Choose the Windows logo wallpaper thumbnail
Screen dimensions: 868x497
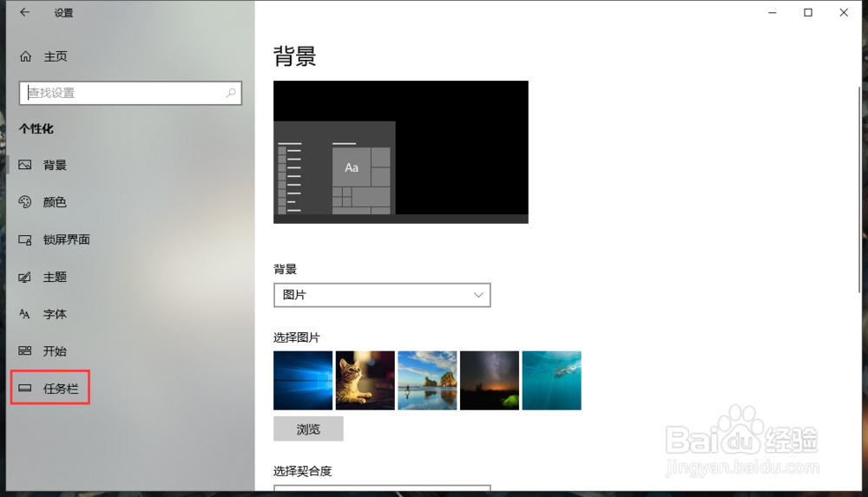[x=303, y=380]
